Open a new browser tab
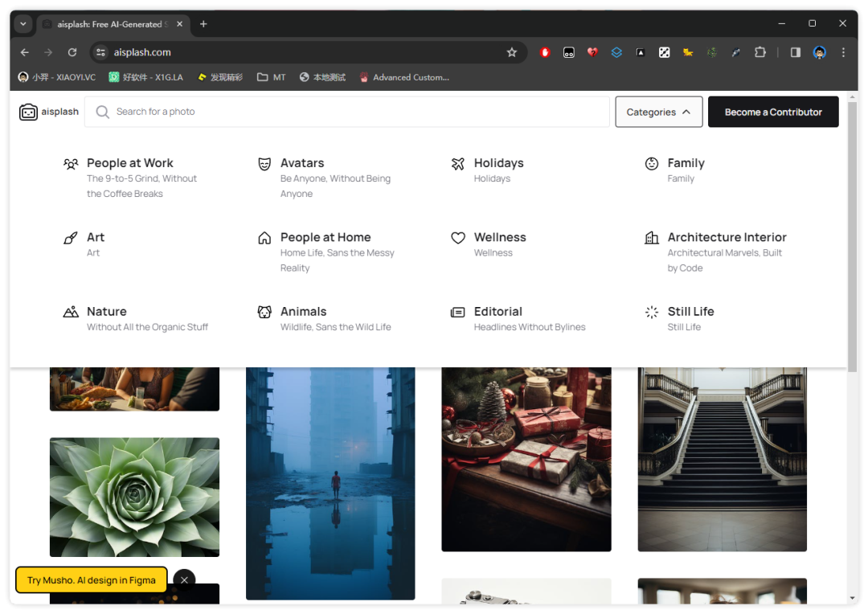 (203, 24)
